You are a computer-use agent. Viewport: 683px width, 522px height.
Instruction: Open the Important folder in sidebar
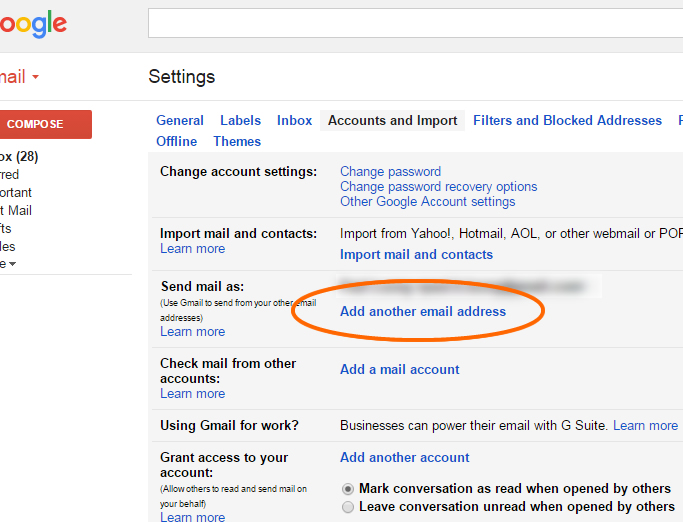click(x=16, y=193)
